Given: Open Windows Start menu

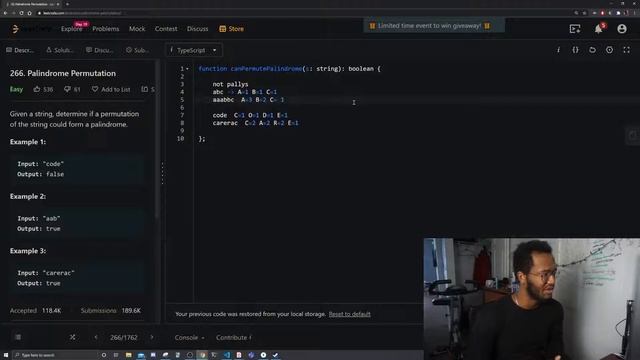Looking at the screenshot, I should [x=6, y=355].
